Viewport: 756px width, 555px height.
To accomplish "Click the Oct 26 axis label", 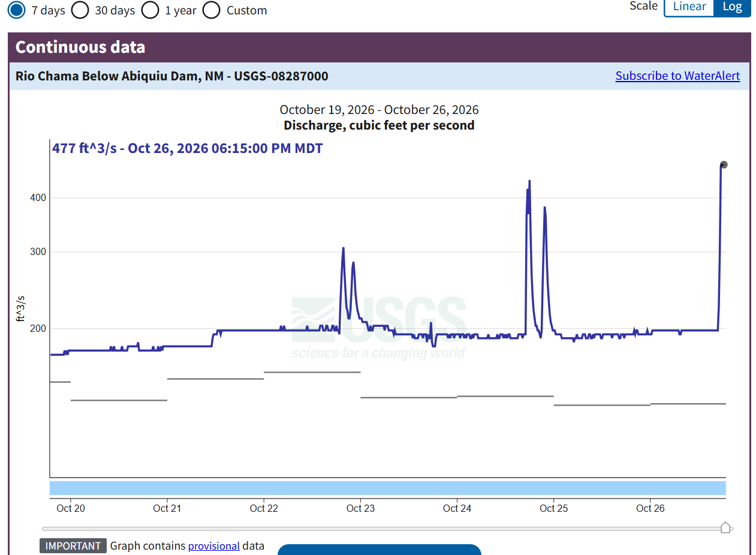I will (650, 508).
